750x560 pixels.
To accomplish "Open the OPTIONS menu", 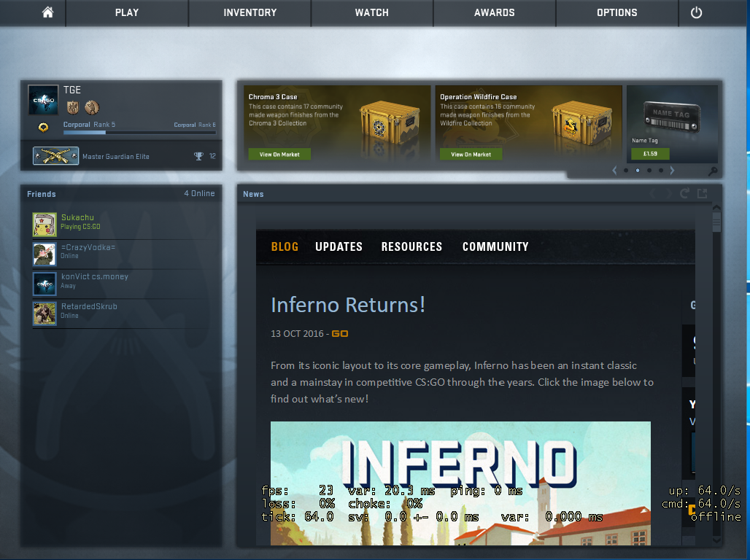I will [x=616, y=13].
